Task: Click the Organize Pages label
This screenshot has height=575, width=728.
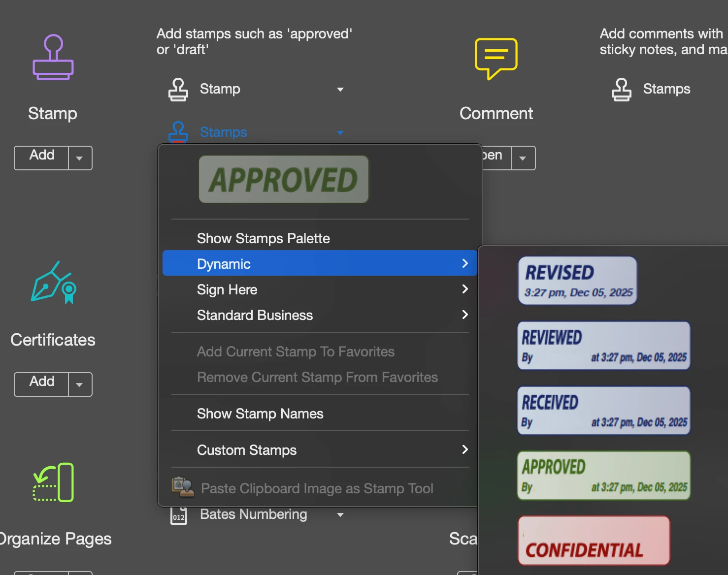Action: point(55,539)
